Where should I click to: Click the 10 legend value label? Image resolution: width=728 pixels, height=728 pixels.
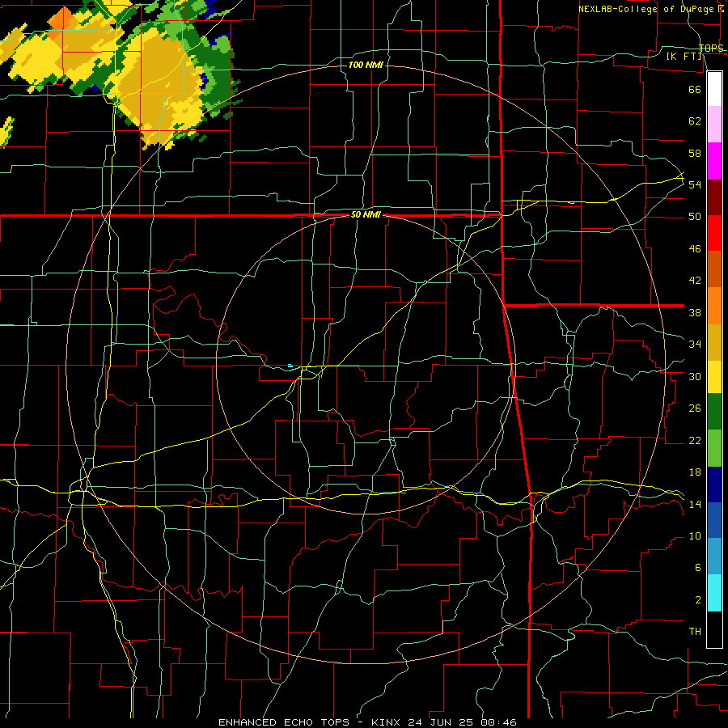click(695, 535)
